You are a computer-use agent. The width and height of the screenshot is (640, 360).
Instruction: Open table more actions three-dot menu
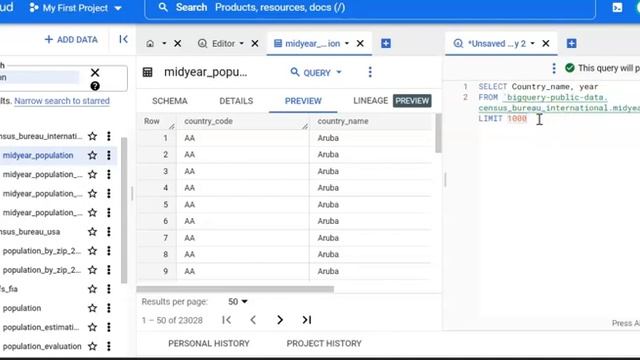[370, 72]
